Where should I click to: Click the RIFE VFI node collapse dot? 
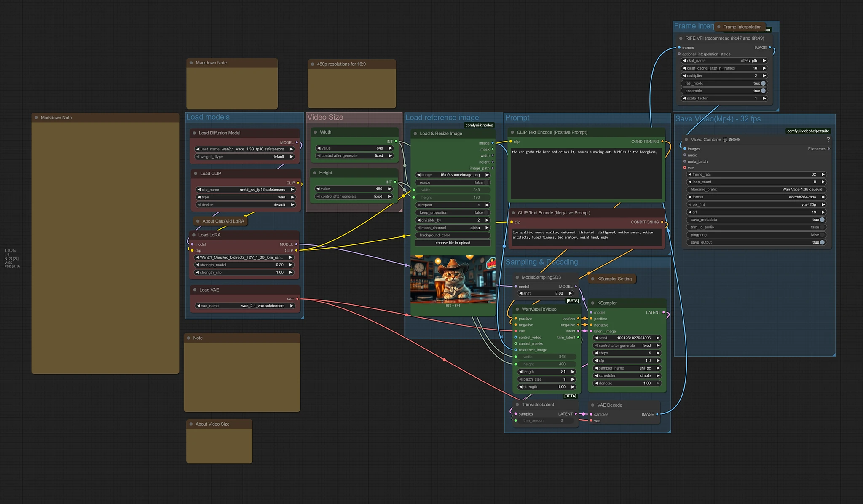click(x=680, y=38)
